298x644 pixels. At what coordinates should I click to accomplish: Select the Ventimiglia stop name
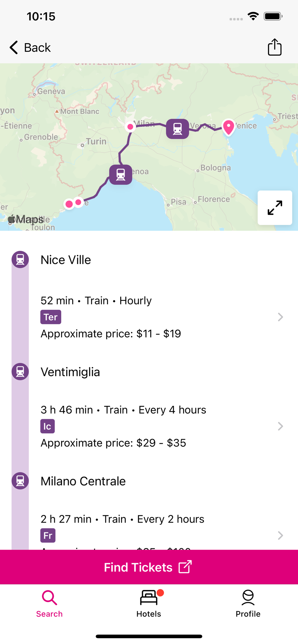[70, 372]
